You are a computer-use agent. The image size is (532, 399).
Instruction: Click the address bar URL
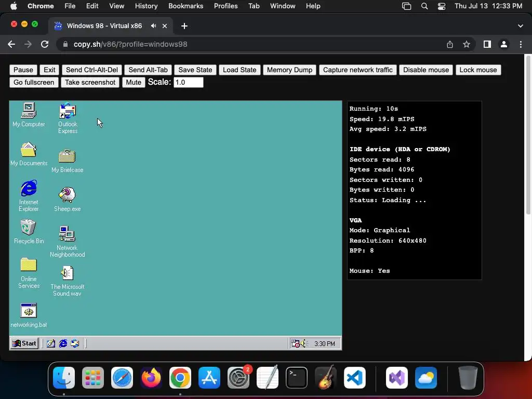point(130,45)
